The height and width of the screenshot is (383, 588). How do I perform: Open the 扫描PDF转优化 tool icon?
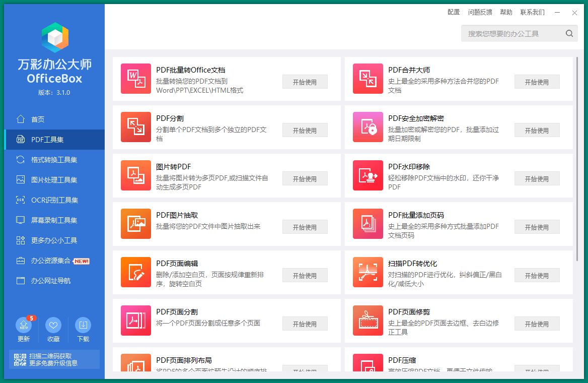(368, 272)
